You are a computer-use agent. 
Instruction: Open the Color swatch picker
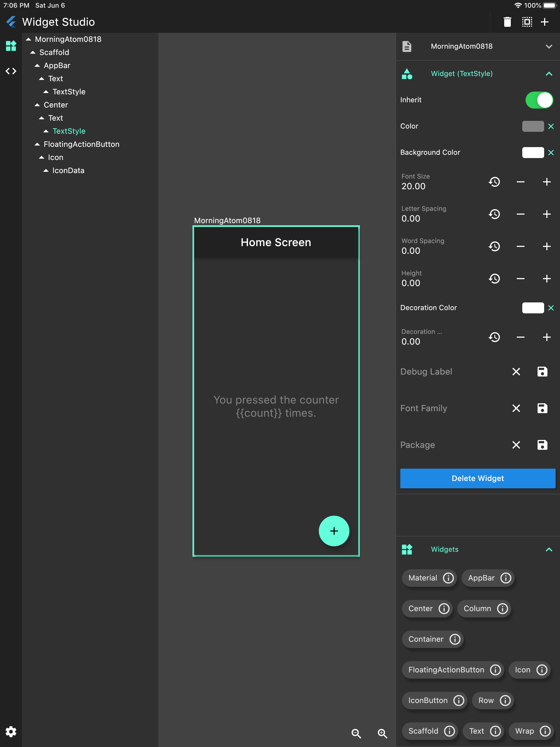[x=533, y=126]
